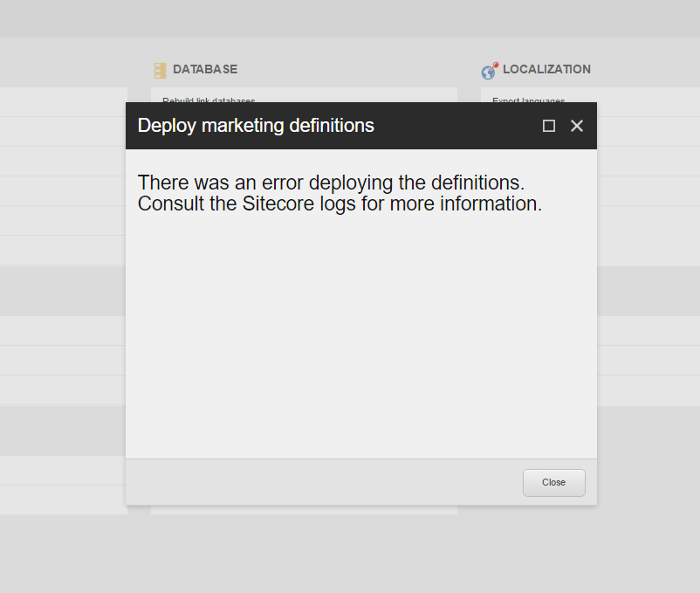Open the Rebuild link databases link

coord(209,100)
